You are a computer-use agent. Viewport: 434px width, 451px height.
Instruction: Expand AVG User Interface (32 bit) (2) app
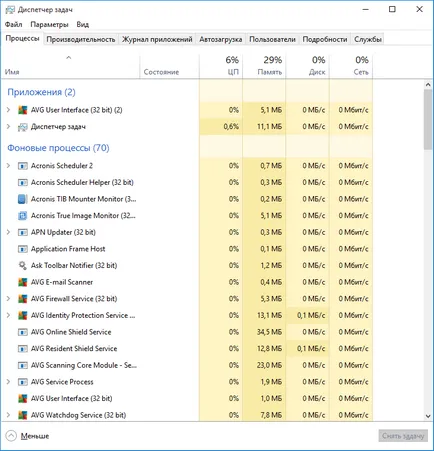(x=8, y=110)
